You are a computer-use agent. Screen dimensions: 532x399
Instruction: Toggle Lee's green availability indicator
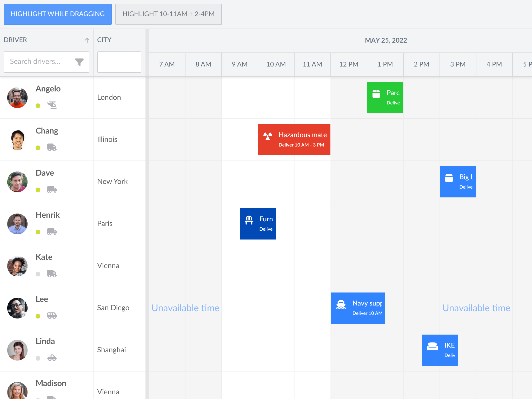[x=38, y=316]
